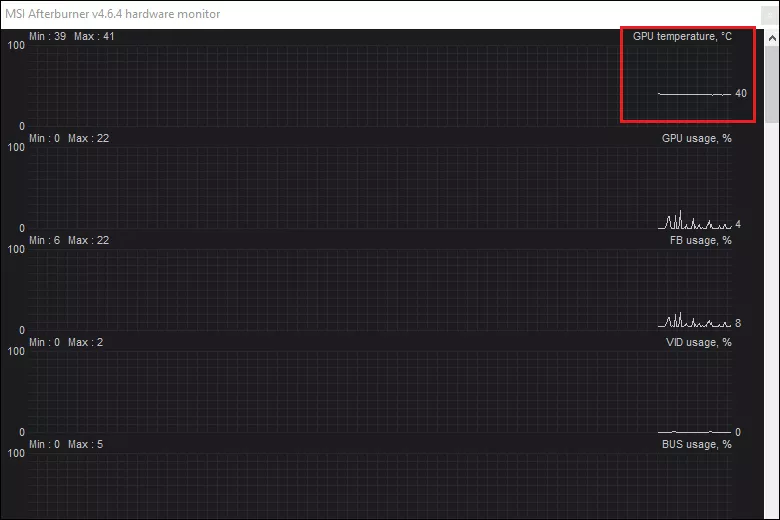
Task: Click 'Min : 0 Max : 2' VID usage stats
Action: click(x=66, y=342)
